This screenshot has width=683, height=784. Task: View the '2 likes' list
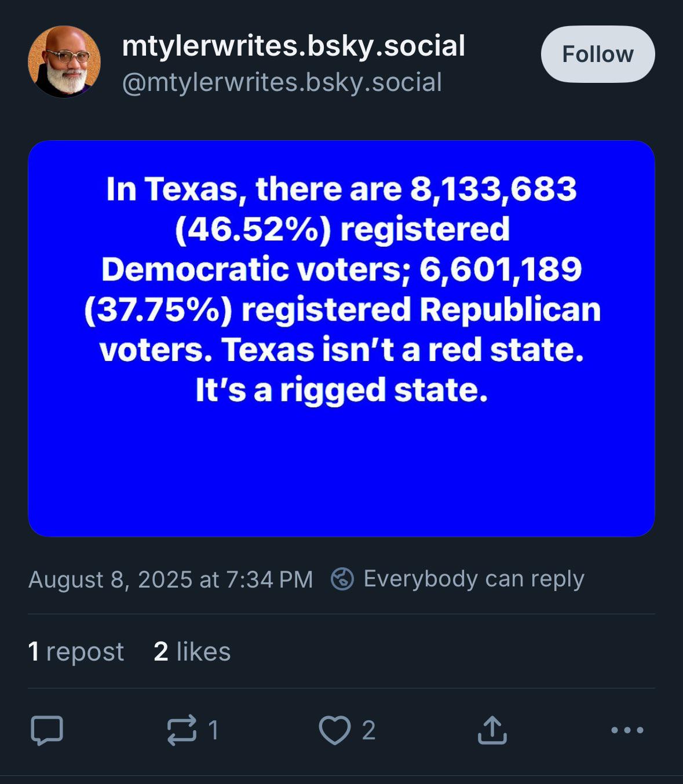pyautogui.click(x=192, y=651)
